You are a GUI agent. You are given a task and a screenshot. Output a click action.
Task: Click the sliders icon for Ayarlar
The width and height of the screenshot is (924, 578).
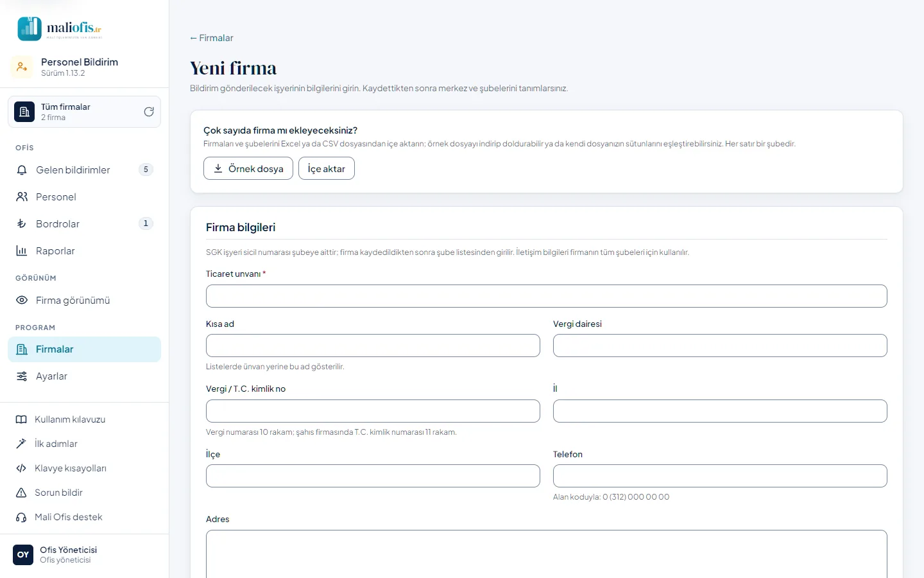(x=22, y=376)
